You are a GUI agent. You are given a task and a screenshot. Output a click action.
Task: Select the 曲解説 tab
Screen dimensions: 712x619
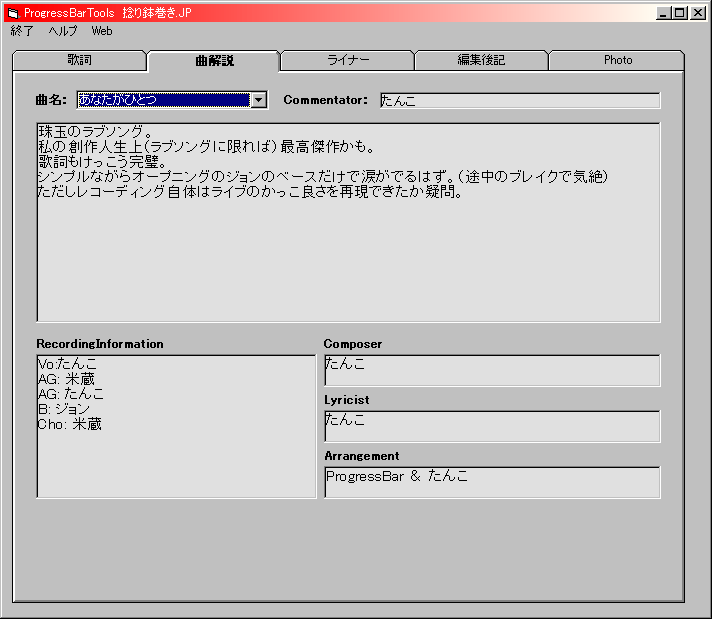(x=214, y=60)
